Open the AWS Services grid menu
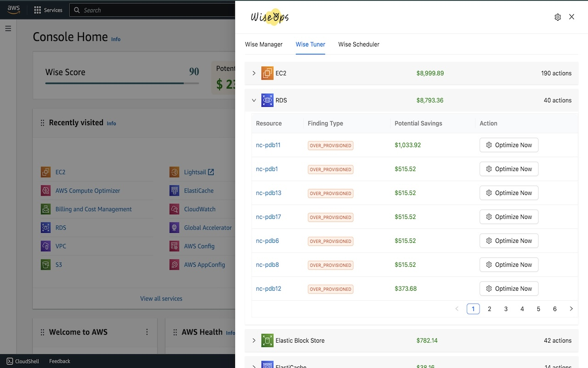 point(38,10)
